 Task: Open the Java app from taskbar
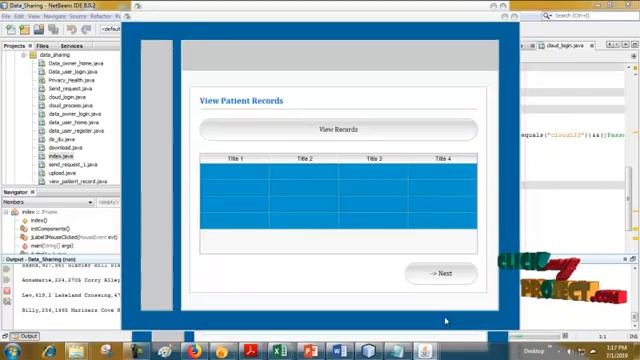point(425,351)
